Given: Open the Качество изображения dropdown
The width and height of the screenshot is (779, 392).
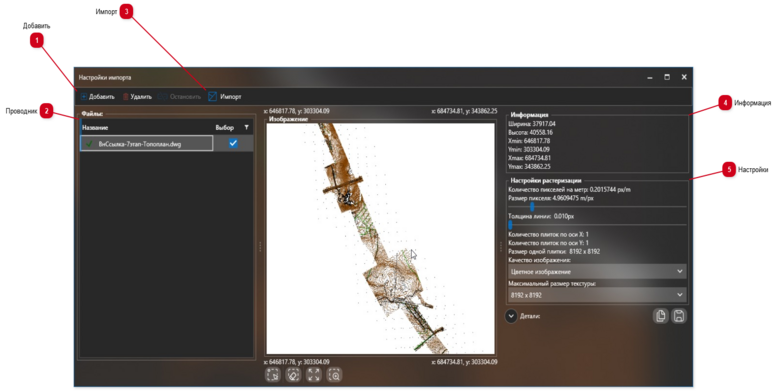Looking at the screenshot, I should [x=597, y=272].
